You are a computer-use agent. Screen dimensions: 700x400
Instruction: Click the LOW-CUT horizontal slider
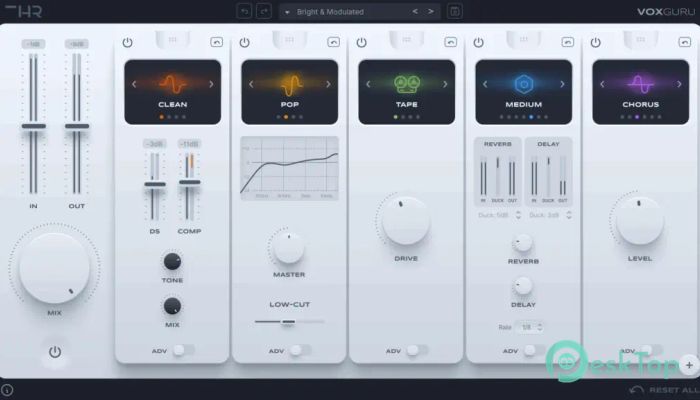click(x=289, y=322)
